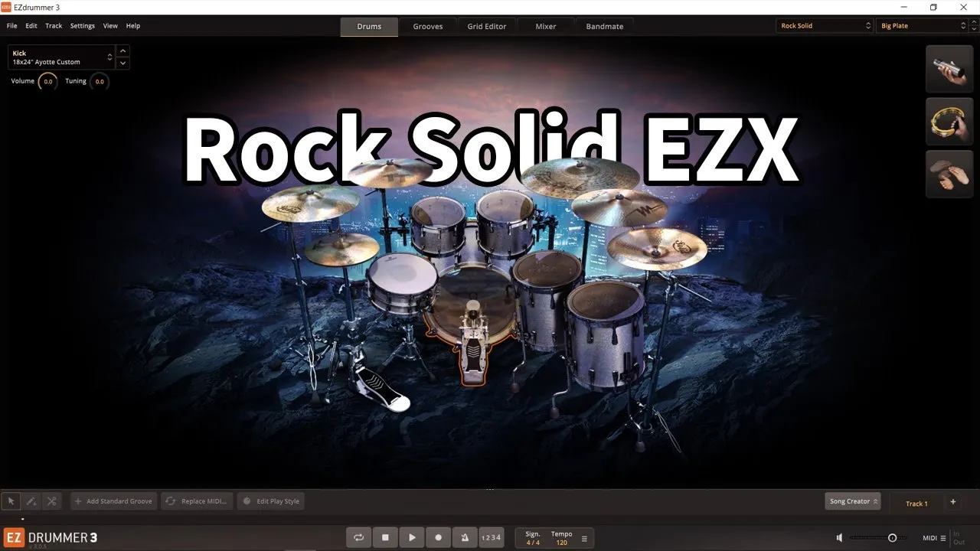Click Edit Play Style button
Screen dimensions: 980x551
[271, 501]
